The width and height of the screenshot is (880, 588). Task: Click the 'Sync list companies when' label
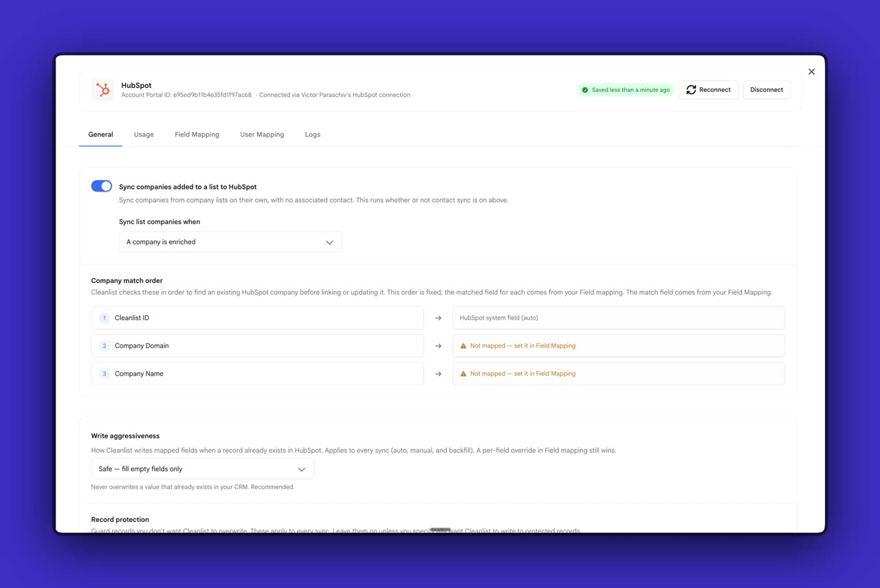coord(159,222)
